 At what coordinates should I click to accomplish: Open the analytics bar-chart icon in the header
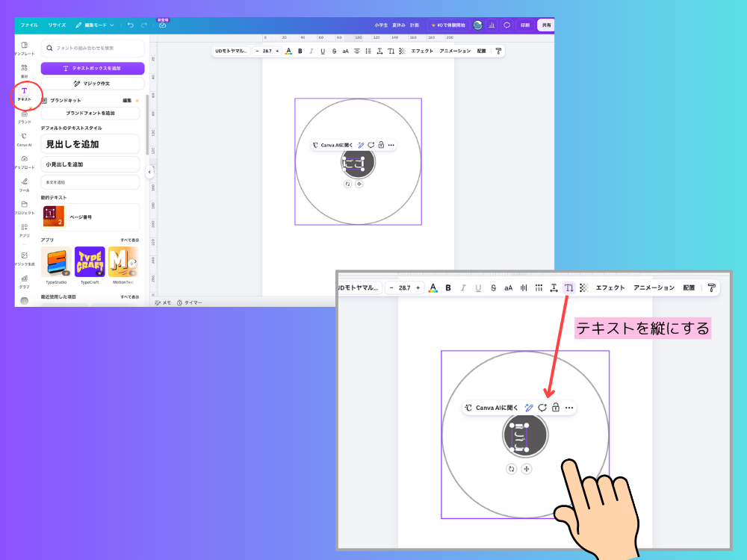[492, 25]
